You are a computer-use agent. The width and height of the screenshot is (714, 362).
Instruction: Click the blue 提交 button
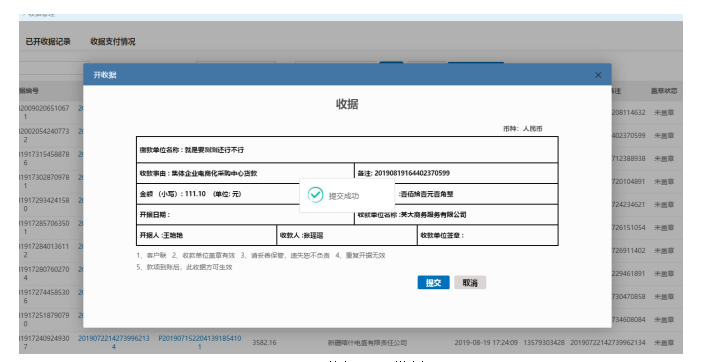point(434,283)
